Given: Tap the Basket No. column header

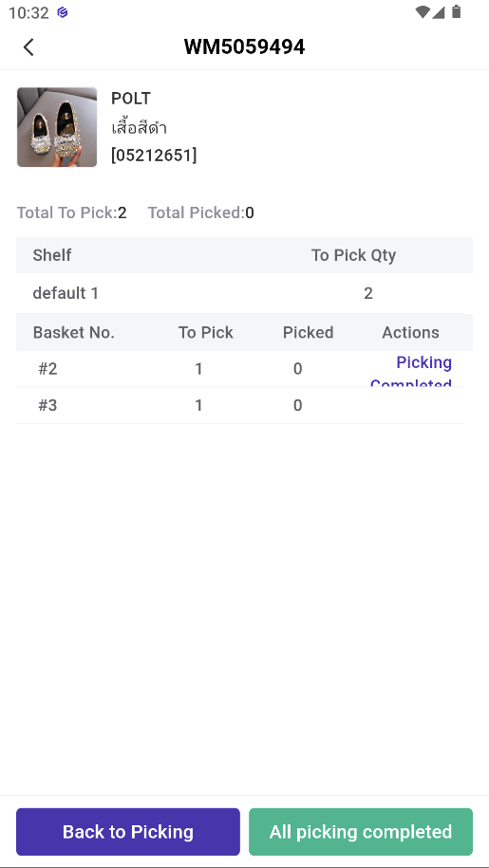Looking at the screenshot, I should coord(74,332).
